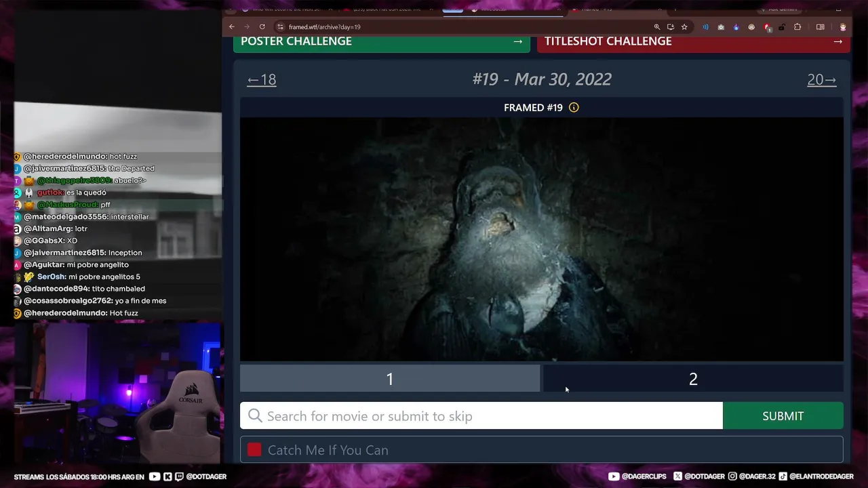This screenshot has width=868, height=488.
Task: Select frame tab 1
Action: pyautogui.click(x=390, y=379)
